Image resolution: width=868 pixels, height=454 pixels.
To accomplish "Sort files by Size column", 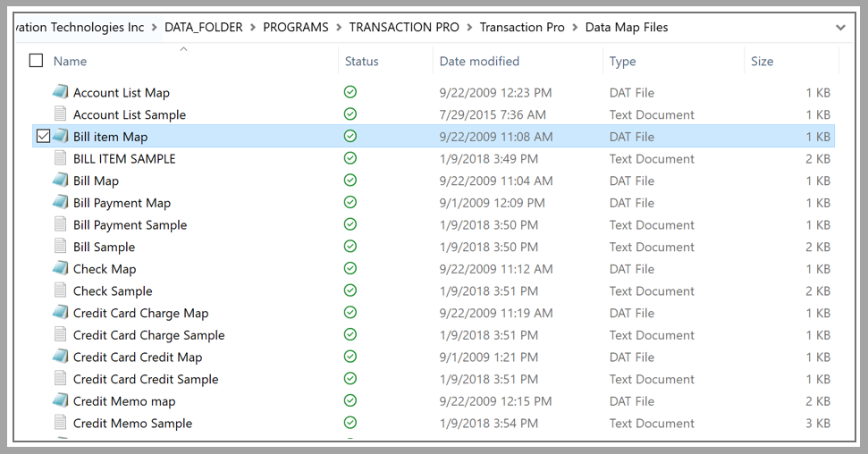I will coord(762,61).
